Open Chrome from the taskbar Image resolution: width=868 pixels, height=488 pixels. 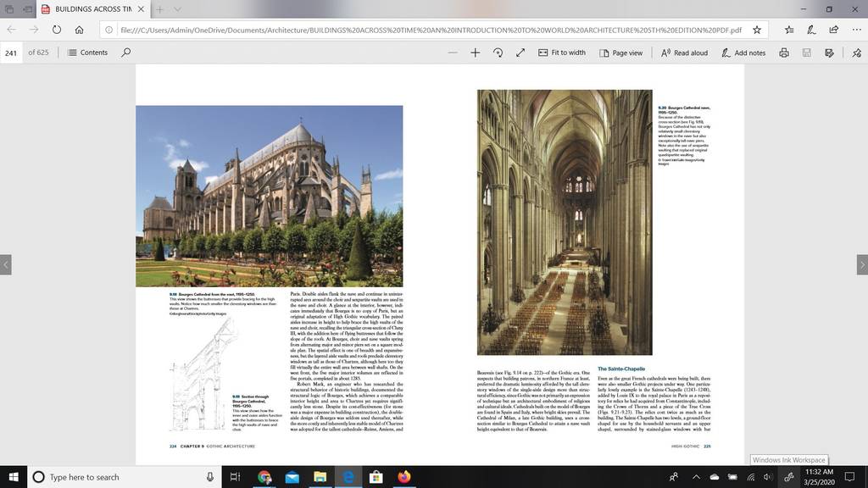point(264,477)
